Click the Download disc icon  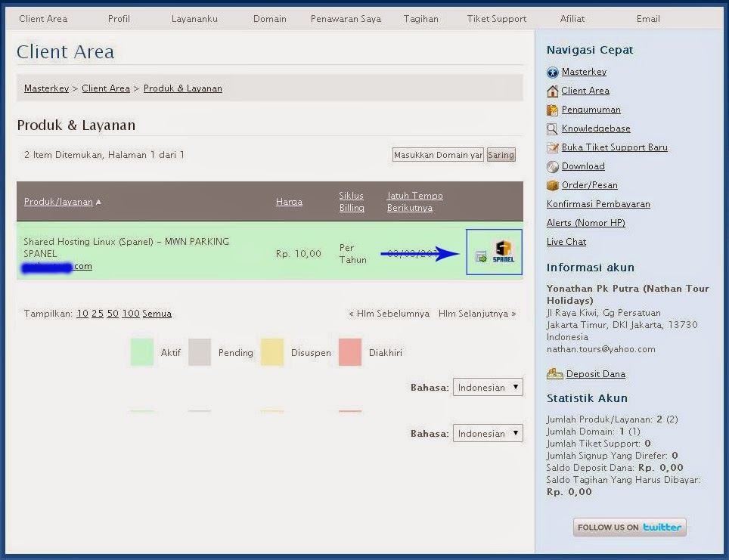tap(552, 166)
